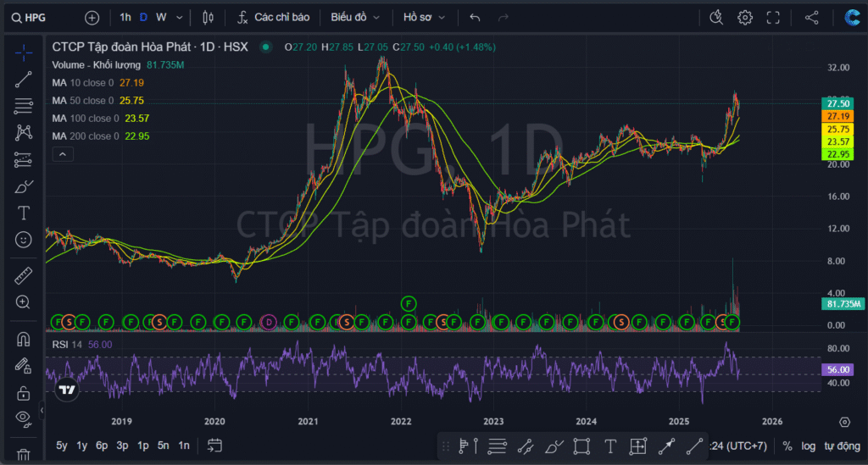This screenshot has width=868, height=465.
Task: Remove drawings with the trash icon
Action: [x=24, y=456]
